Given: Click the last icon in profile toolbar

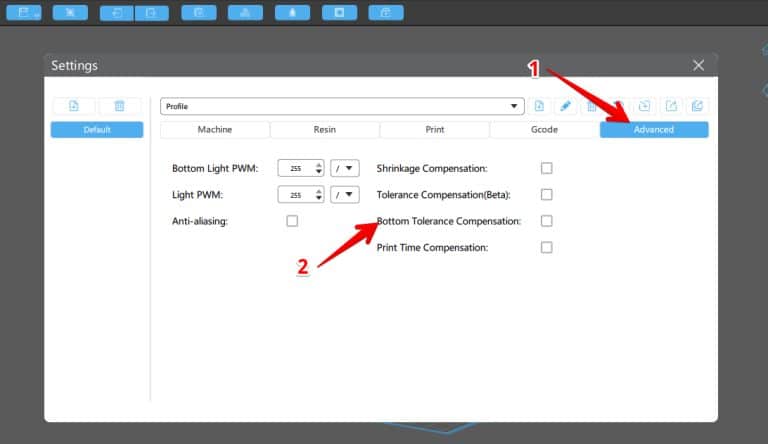Looking at the screenshot, I should click(x=697, y=106).
